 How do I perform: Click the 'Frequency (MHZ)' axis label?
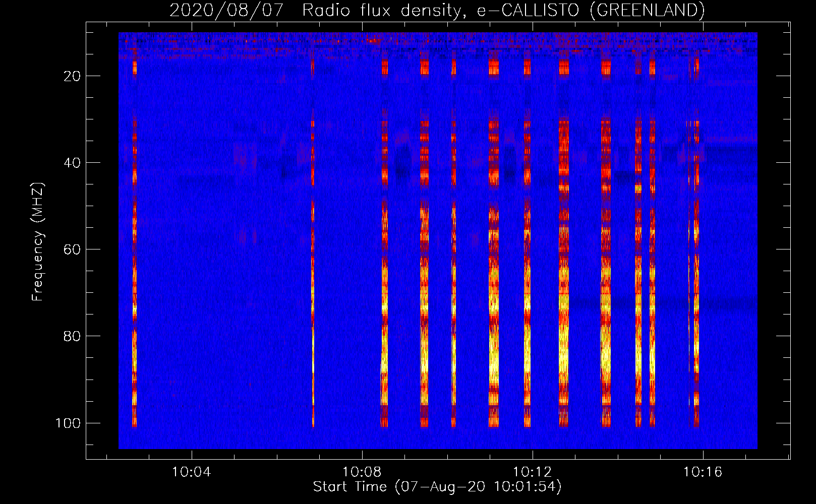[38, 242]
